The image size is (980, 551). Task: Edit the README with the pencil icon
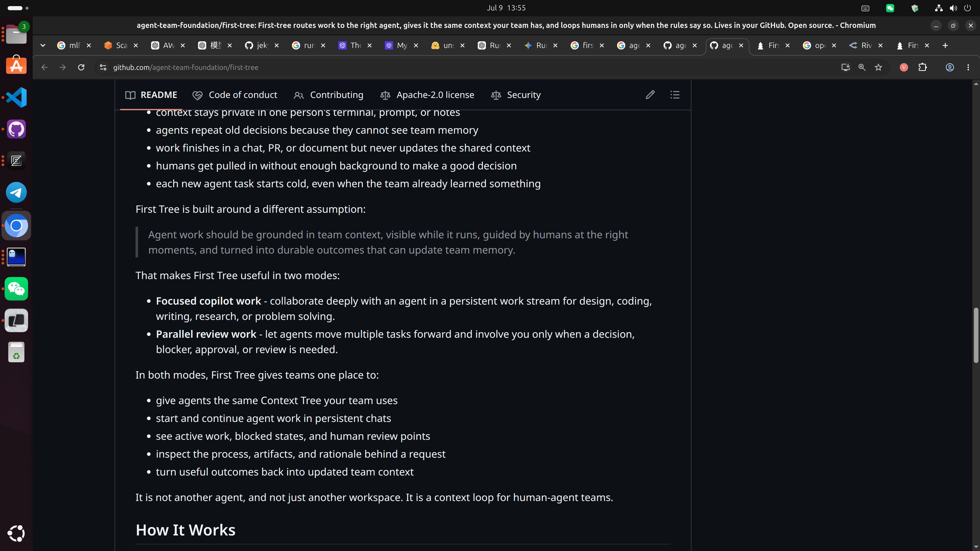pos(650,95)
